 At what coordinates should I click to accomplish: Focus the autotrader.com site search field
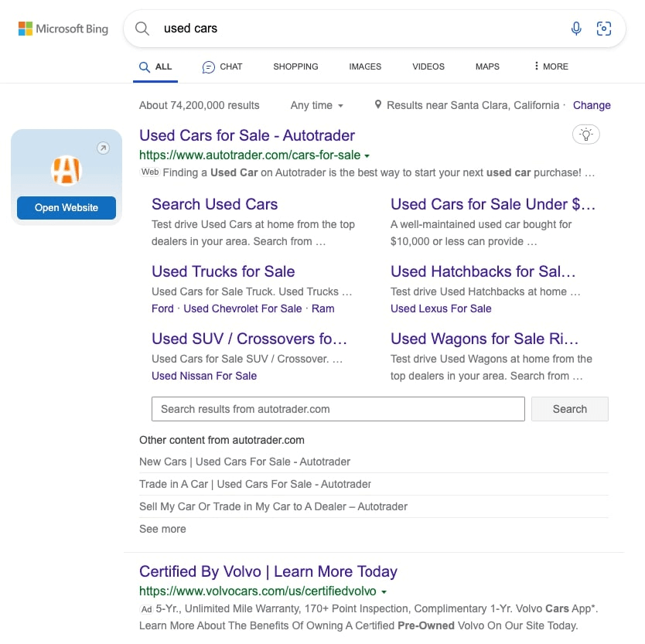tap(338, 409)
